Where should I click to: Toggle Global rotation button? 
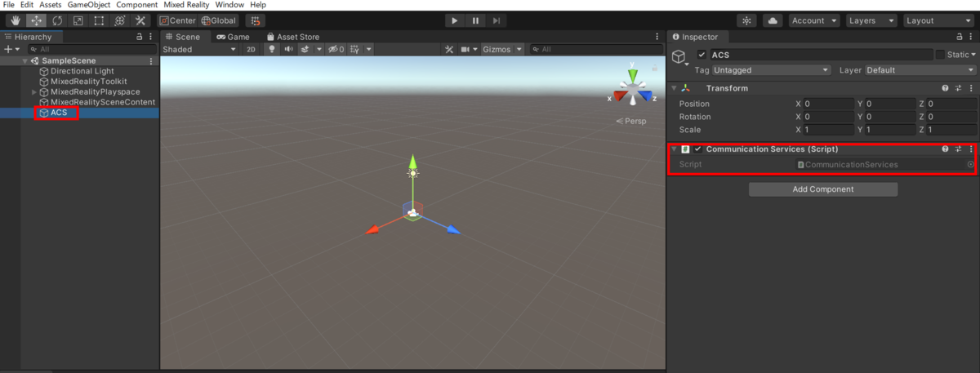pyautogui.click(x=218, y=20)
